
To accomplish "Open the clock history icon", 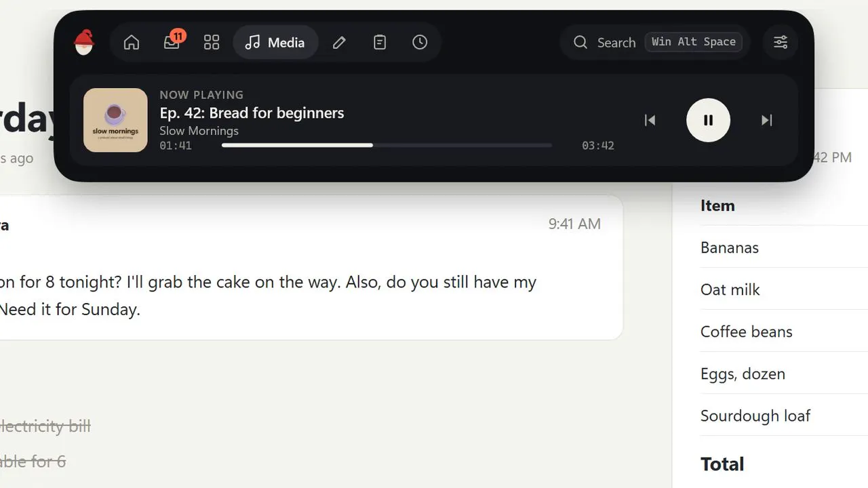I will [420, 43].
